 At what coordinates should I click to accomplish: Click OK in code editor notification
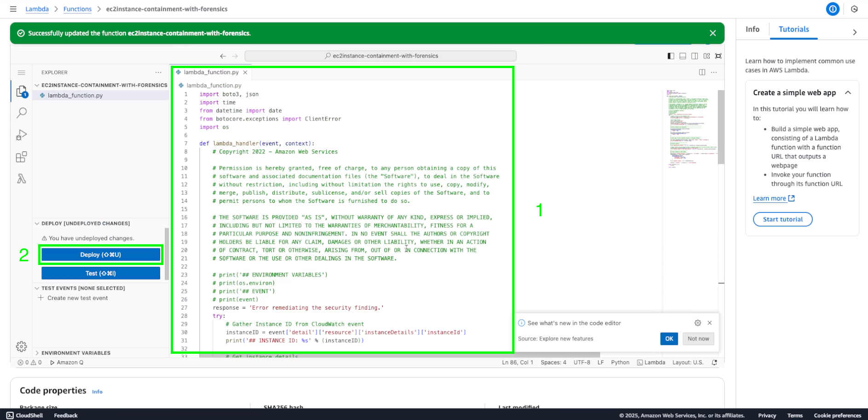pos(669,339)
